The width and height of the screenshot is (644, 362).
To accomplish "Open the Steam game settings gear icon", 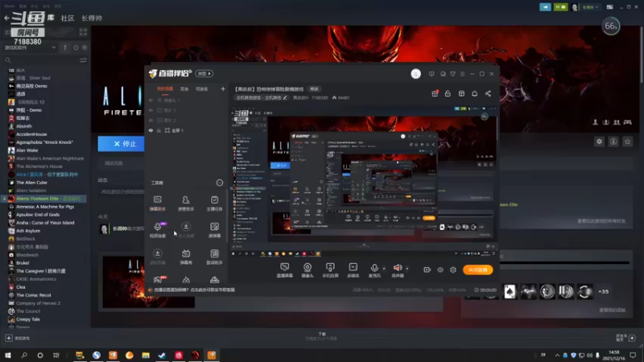I will pyautogui.click(x=599, y=142).
